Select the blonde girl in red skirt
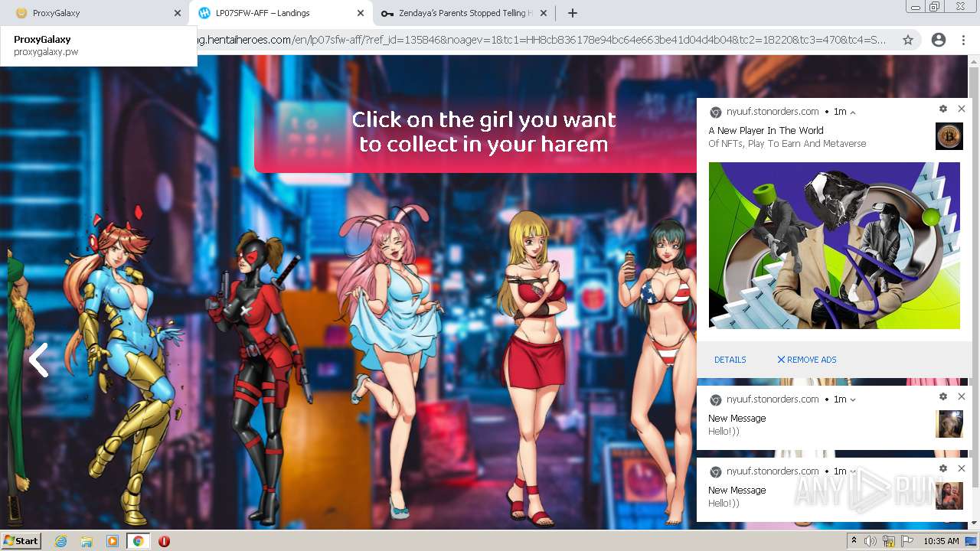 tap(532, 367)
